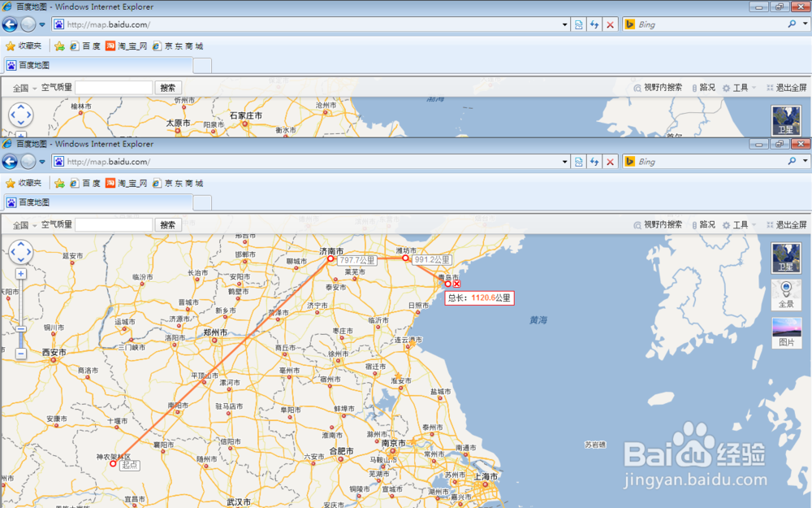Click 退出全屏 in the upper window
The height and width of the screenshot is (508, 812).
click(786, 88)
